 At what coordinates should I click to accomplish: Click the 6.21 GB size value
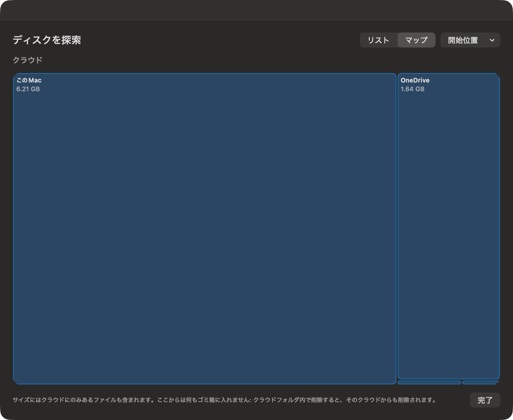(28, 89)
